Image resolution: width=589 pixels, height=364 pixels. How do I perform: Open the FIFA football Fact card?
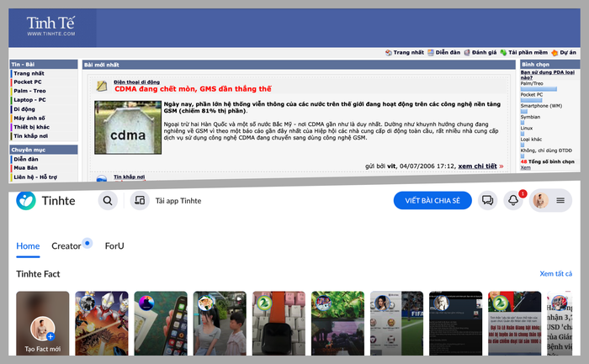(396, 324)
